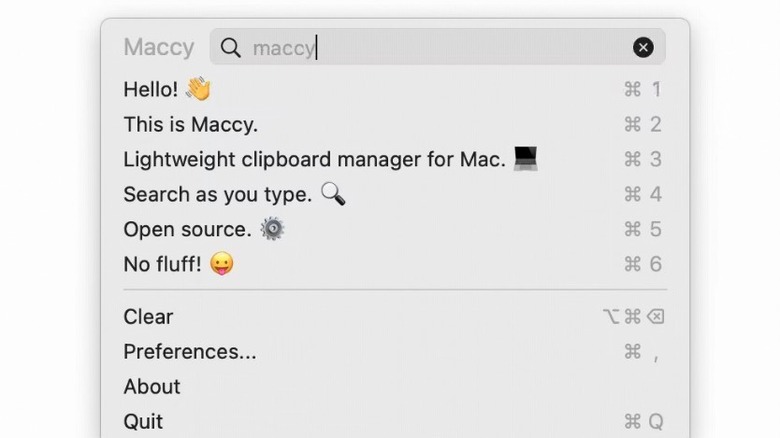Screen dimensions: 780x438
Task: Select the 'Hello!' clipboard entry
Action: 150,89
